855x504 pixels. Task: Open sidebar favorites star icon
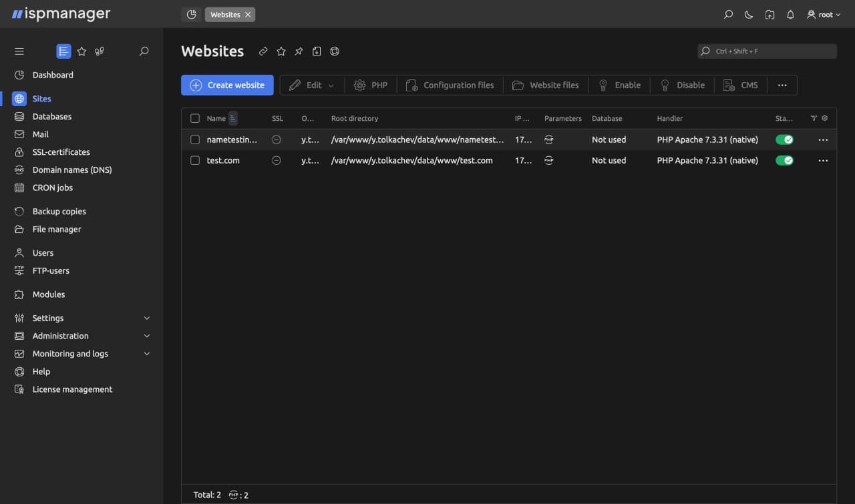(81, 51)
